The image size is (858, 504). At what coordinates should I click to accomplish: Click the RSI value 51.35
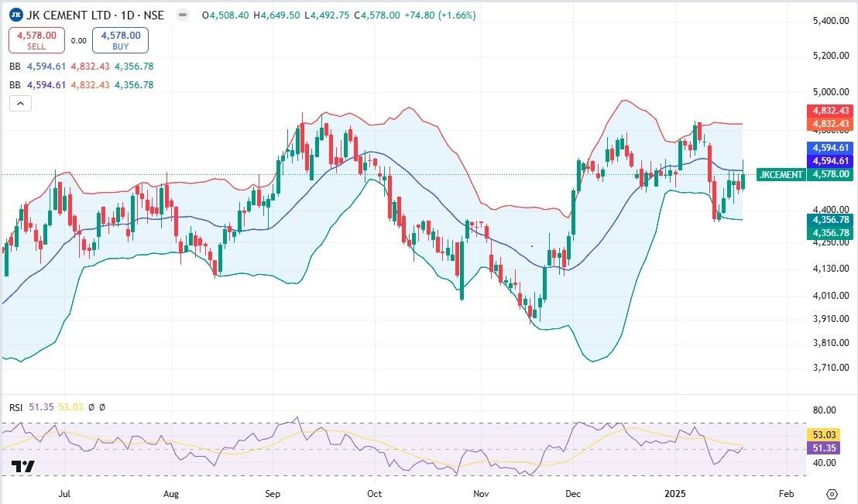pos(41,407)
